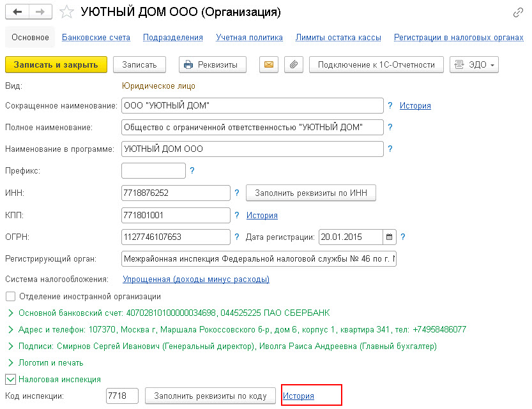Open История link next to КПП
The width and height of the screenshot is (532, 409).
click(262, 215)
